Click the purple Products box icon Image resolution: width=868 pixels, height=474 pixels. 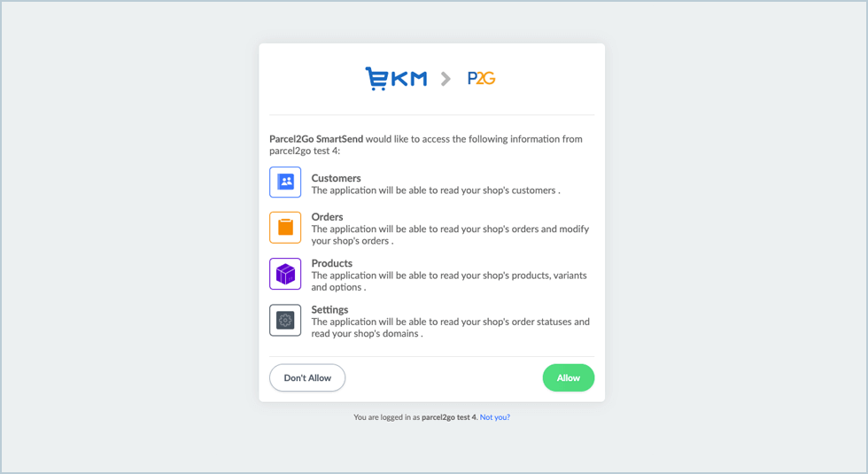tap(285, 274)
